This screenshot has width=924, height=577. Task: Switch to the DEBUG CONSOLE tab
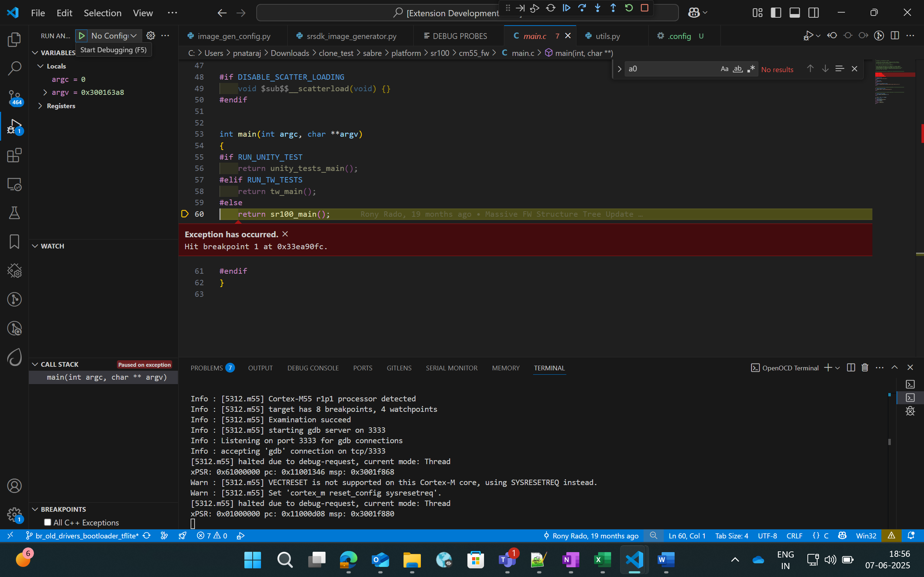click(313, 367)
